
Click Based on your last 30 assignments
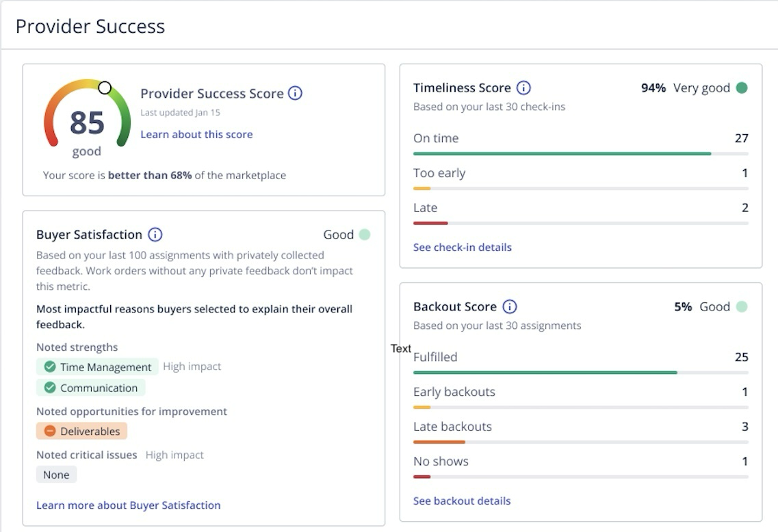tap(497, 325)
